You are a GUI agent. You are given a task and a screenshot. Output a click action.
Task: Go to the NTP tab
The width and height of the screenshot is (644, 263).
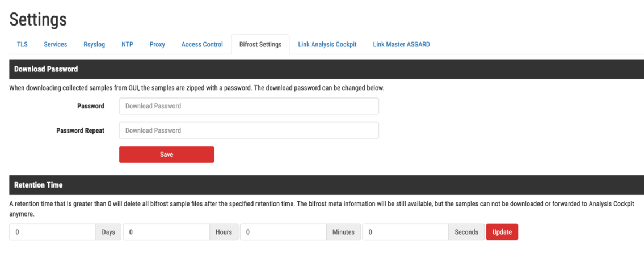[x=127, y=45]
